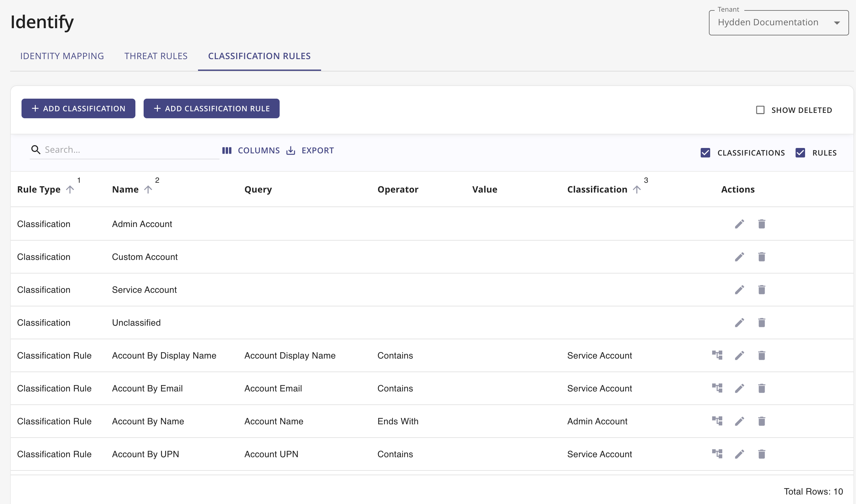Open hierarchy icon for Account By UPN
856x504 pixels.
point(717,454)
